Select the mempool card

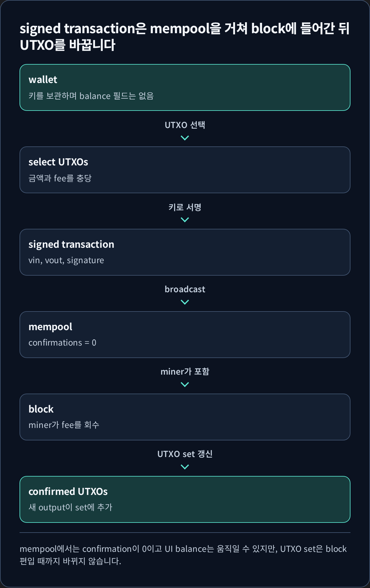(x=185, y=335)
